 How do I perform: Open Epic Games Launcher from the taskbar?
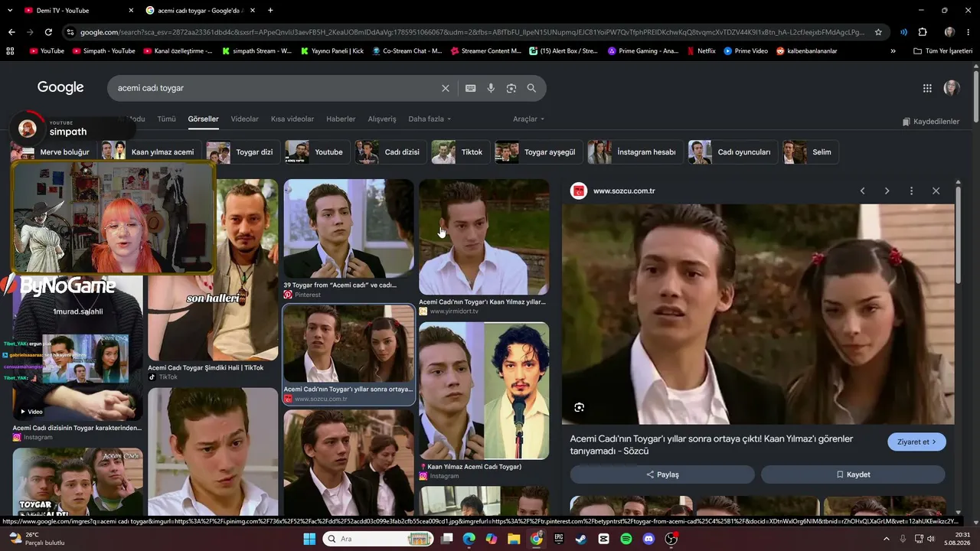tap(559, 539)
